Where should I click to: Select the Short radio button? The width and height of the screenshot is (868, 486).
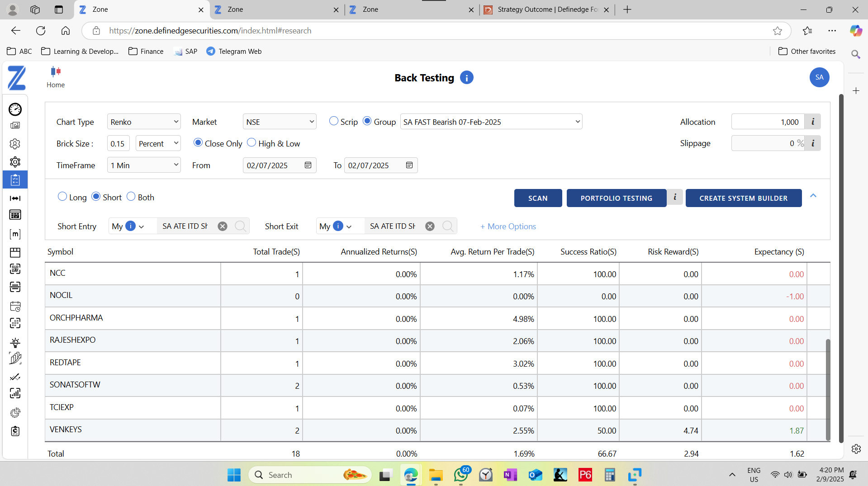96,197
